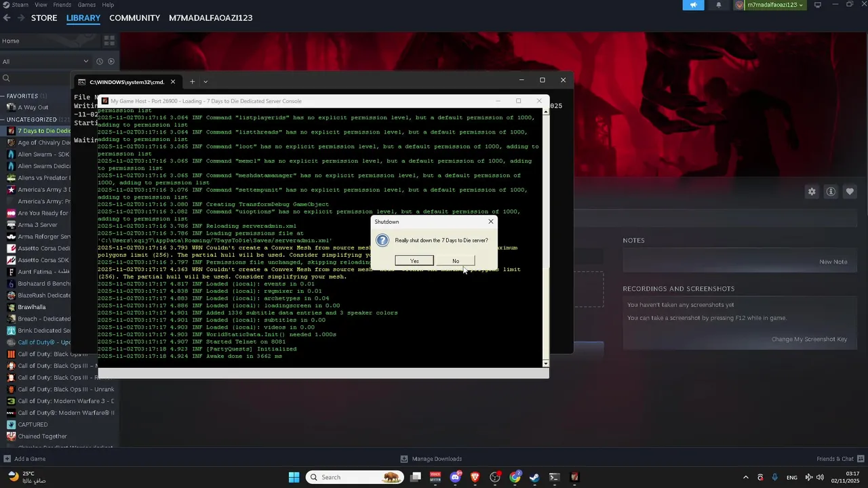Select Arma 3 Server entry
The image size is (868, 488).
click(x=37, y=225)
